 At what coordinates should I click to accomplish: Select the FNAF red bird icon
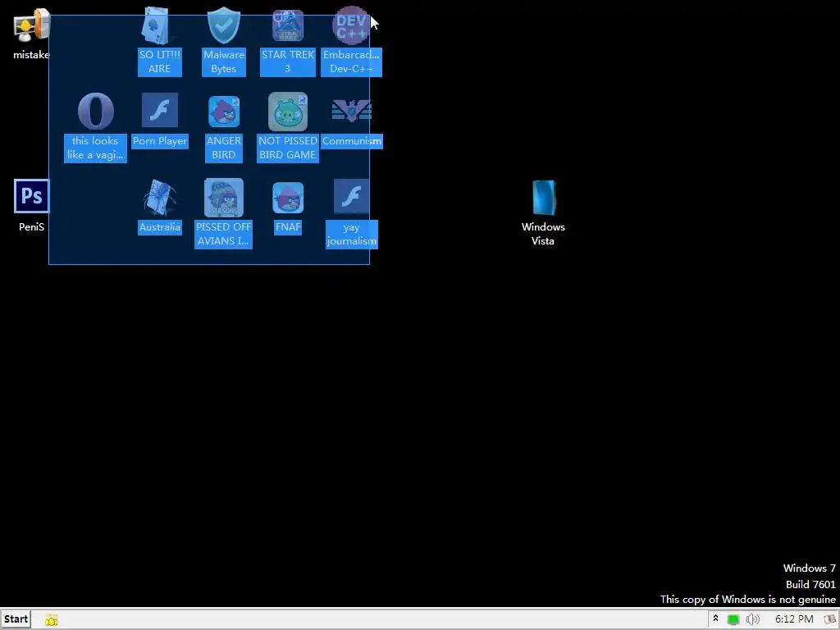(x=288, y=198)
